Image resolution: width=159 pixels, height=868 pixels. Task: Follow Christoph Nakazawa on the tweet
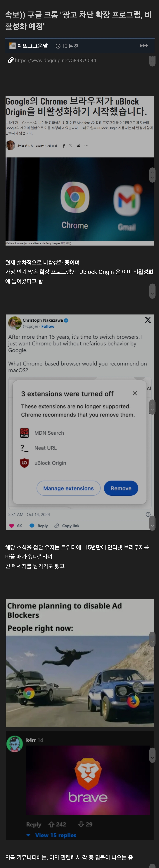point(48,326)
